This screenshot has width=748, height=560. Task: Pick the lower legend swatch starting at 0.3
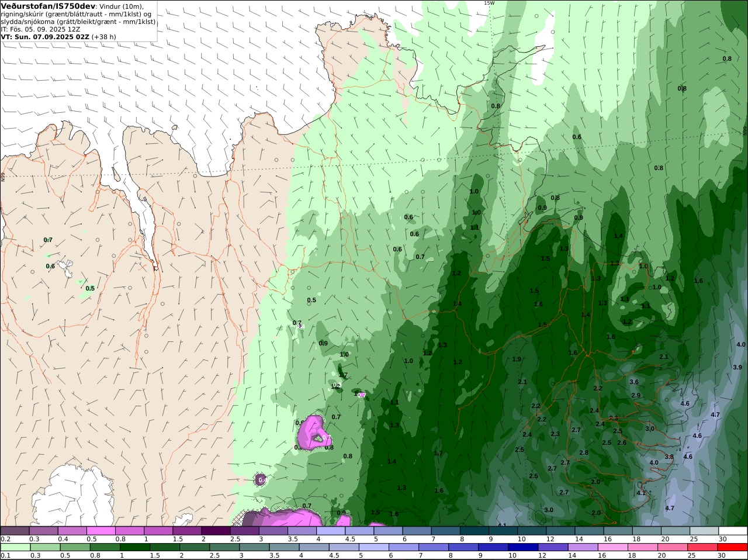(x=45, y=547)
